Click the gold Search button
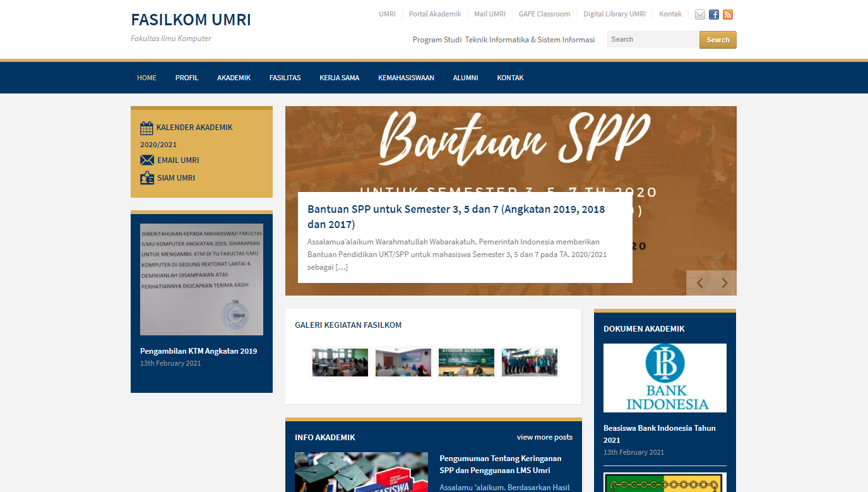Screen dimensions: 868x492 pyautogui.click(x=718, y=40)
